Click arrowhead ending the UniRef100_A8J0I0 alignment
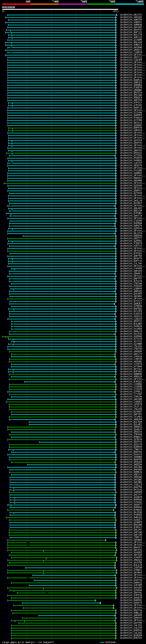 [117, 15]
